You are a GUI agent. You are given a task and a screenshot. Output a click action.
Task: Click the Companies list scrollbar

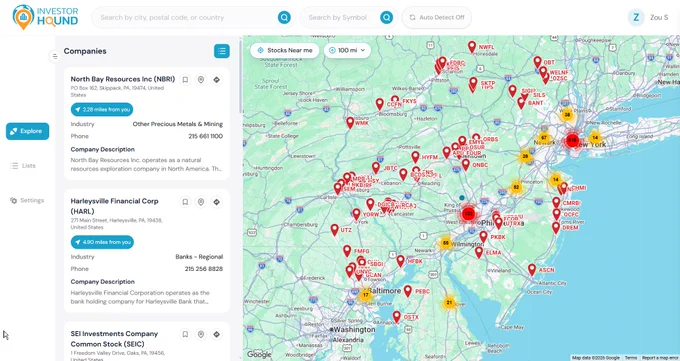(240, 78)
